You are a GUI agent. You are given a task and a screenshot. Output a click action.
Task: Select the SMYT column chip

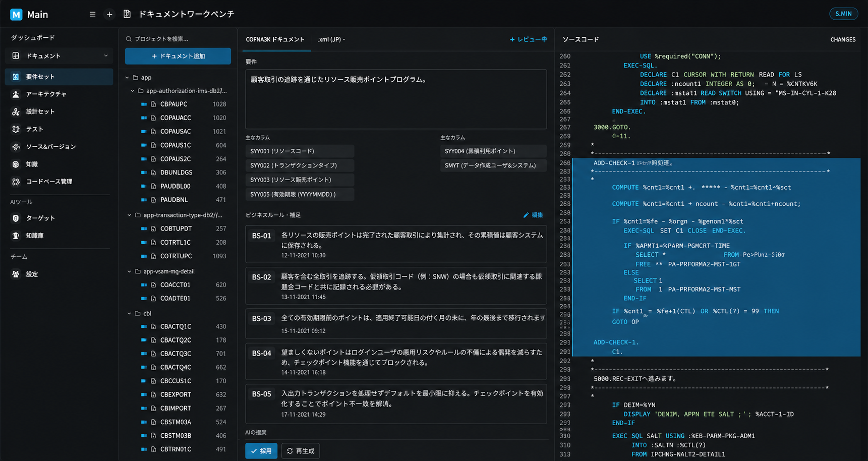[493, 165]
